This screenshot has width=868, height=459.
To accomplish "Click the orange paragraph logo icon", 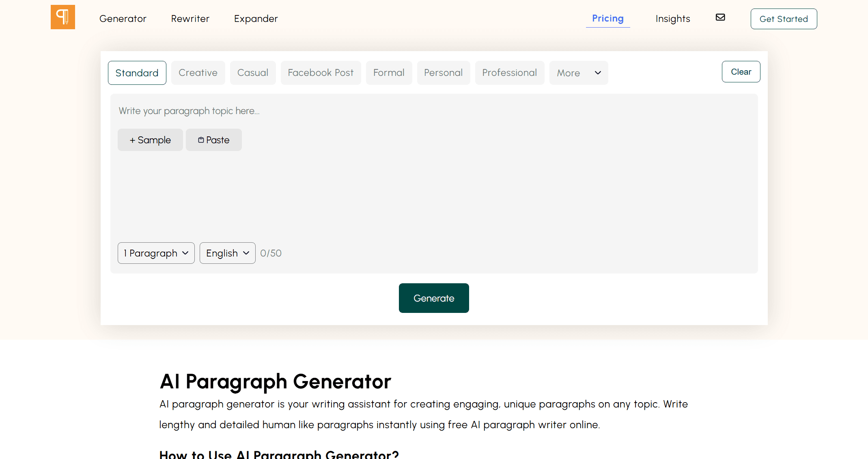I will (62, 17).
